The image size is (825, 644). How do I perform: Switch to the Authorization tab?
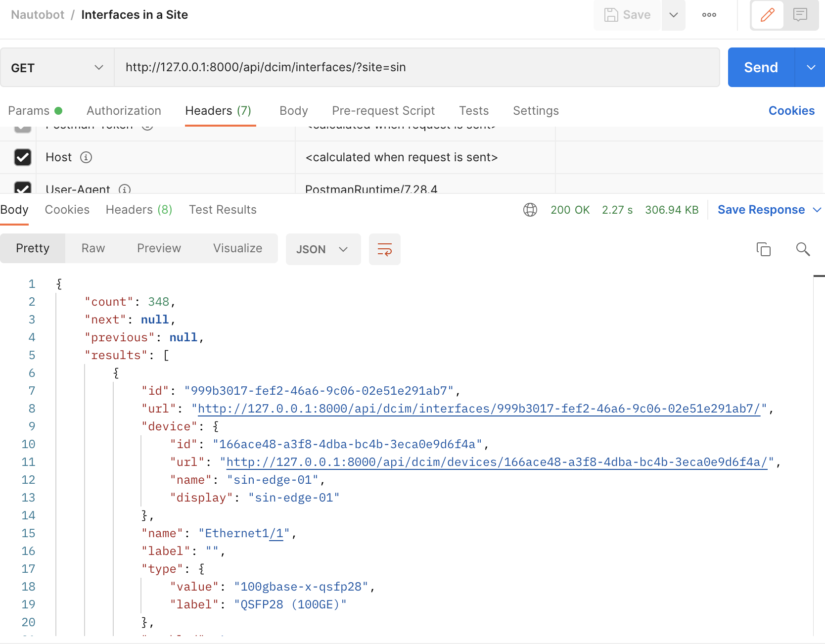[124, 111]
